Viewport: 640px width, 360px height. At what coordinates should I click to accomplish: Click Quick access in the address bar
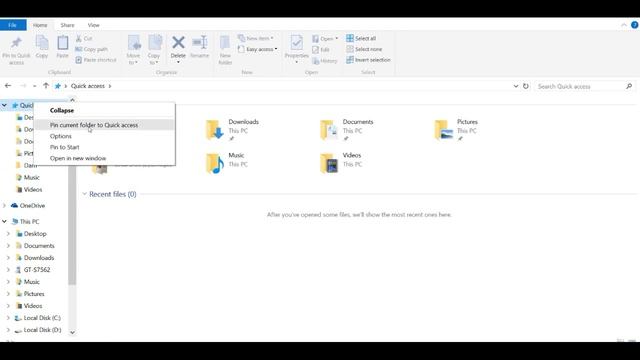pyautogui.click(x=88, y=86)
